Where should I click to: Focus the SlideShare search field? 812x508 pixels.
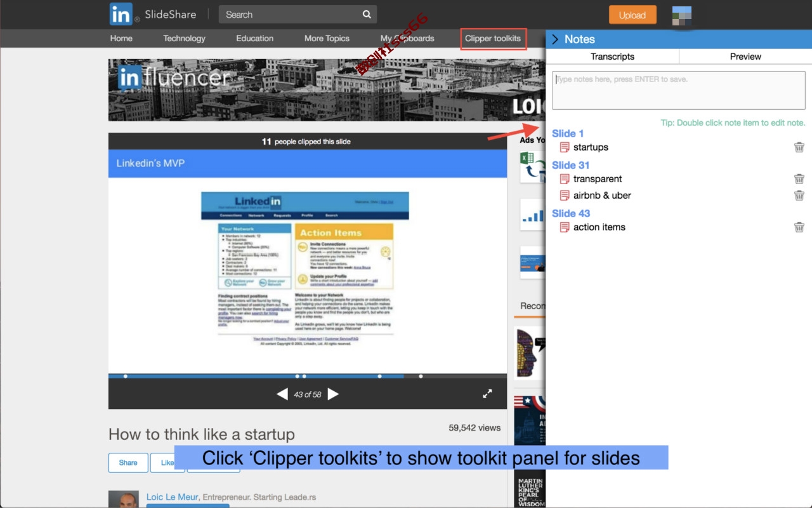tap(298, 15)
